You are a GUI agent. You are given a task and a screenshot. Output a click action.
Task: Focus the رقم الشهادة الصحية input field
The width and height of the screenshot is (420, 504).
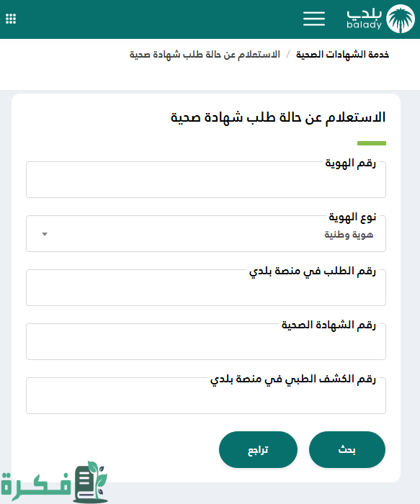click(206, 342)
